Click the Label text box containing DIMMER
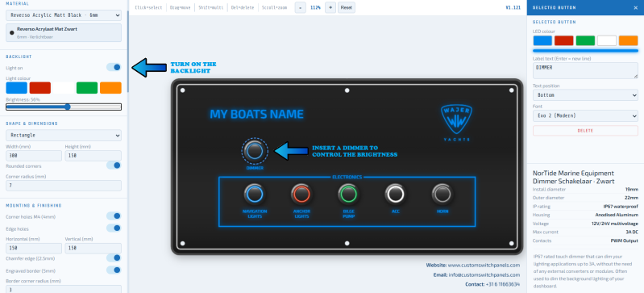The image size is (644, 293). [x=585, y=70]
